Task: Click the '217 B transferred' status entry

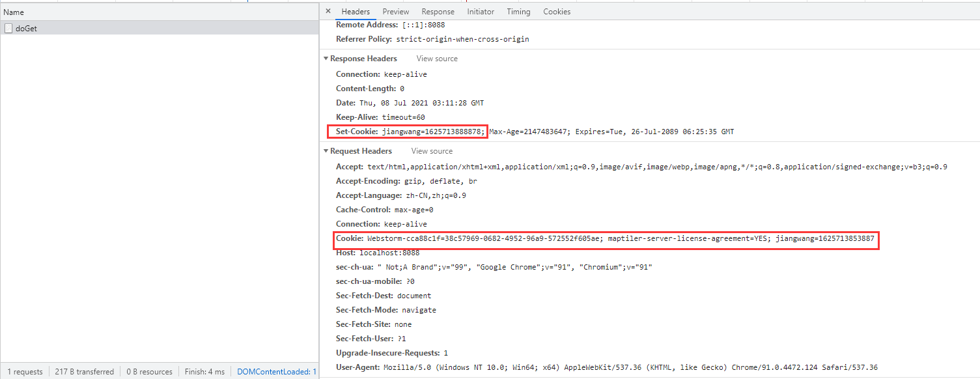Action: [84, 372]
